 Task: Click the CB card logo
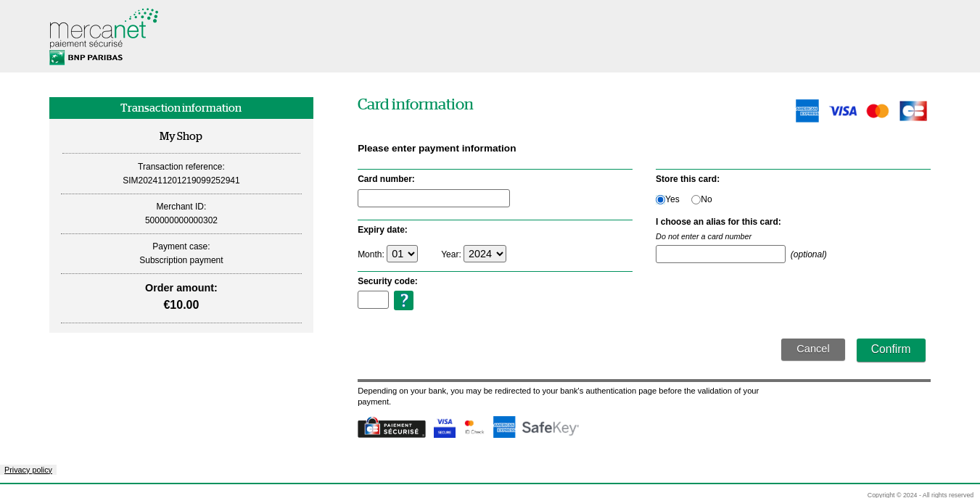coord(913,110)
